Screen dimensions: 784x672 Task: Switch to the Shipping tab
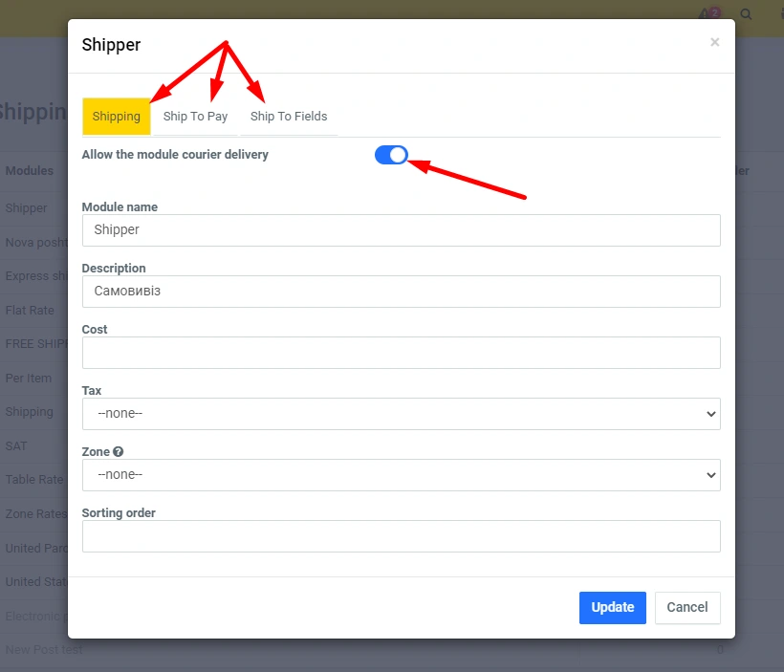117,117
